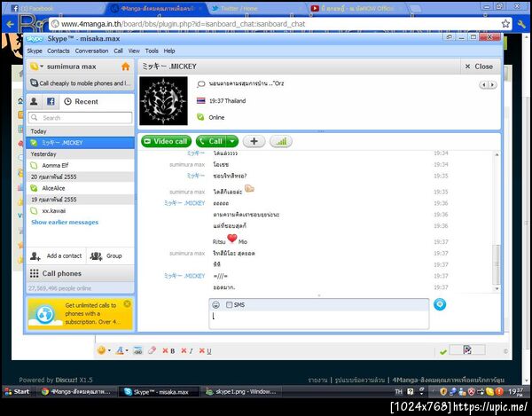Open Chrome wrench settings menu
The width and height of the screenshot is (532, 416).
click(521, 24)
